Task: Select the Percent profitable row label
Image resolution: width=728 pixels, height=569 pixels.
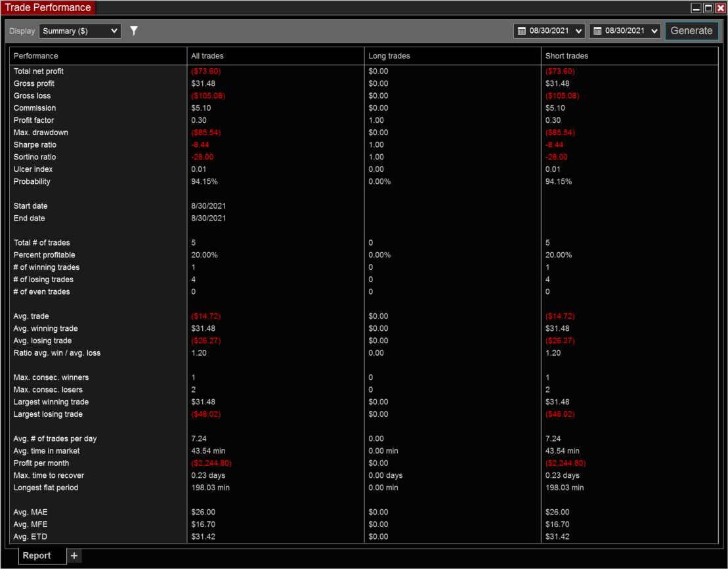Action: point(44,255)
